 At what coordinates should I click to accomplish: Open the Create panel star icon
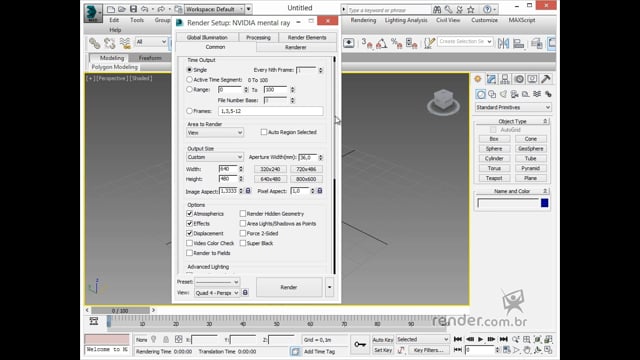tap(478, 79)
